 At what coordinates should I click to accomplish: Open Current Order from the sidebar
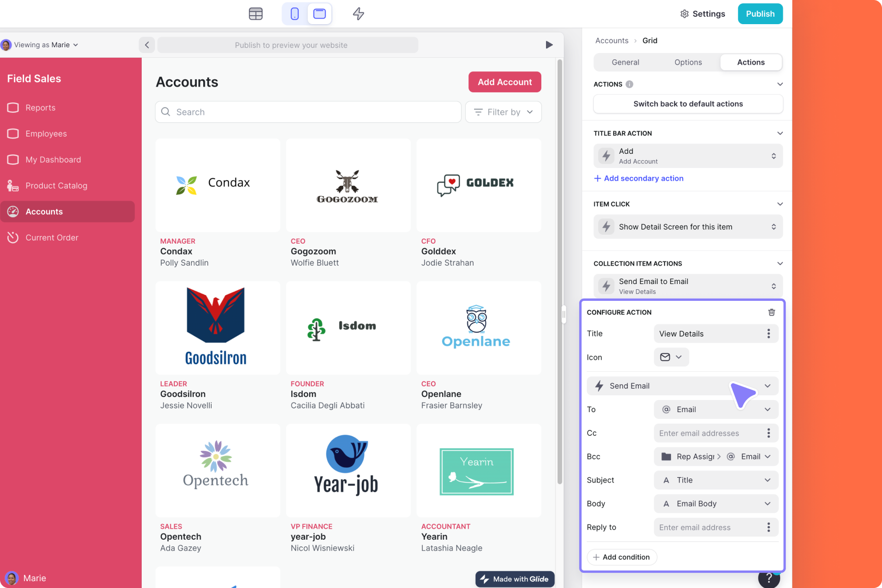pyautogui.click(x=51, y=237)
